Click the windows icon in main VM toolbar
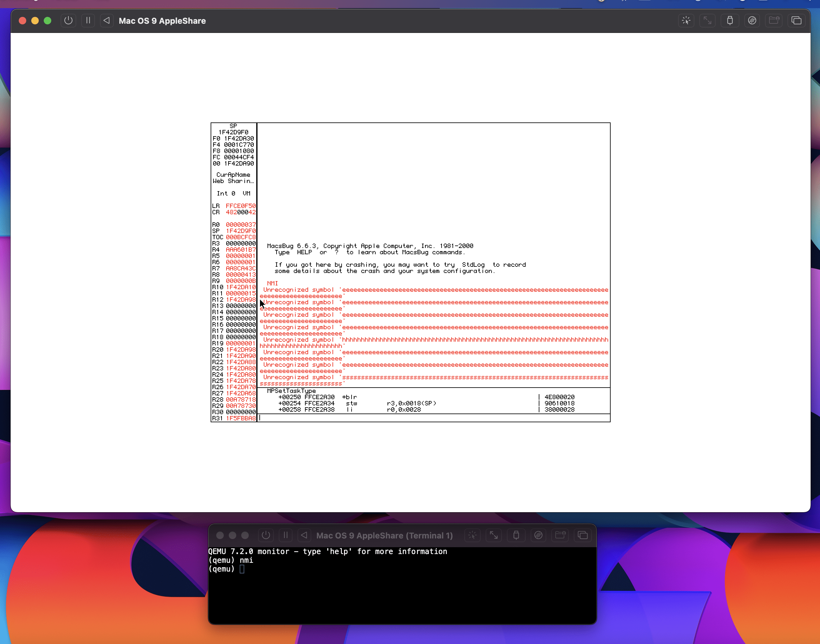820x644 pixels. (796, 20)
